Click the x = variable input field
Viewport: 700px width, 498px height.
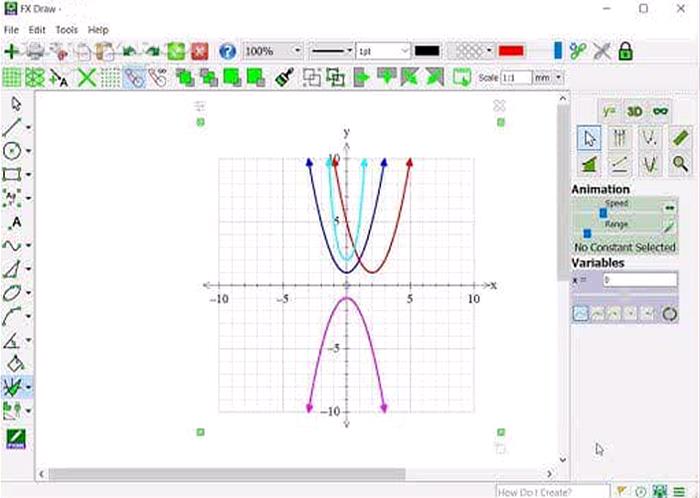click(x=640, y=280)
